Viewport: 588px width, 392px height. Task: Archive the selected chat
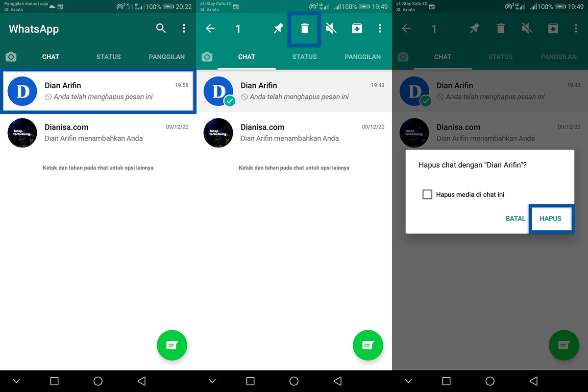(357, 28)
